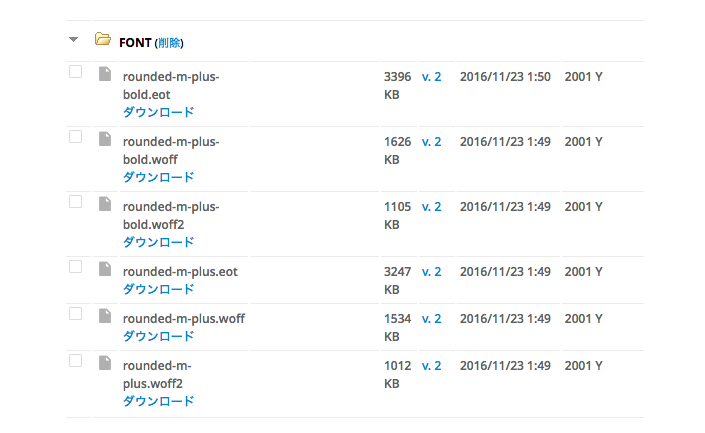Download rounded-m-plus.eot via ダウンロード link
Image resolution: width=705 pixels, height=433 pixels.
tap(158, 289)
